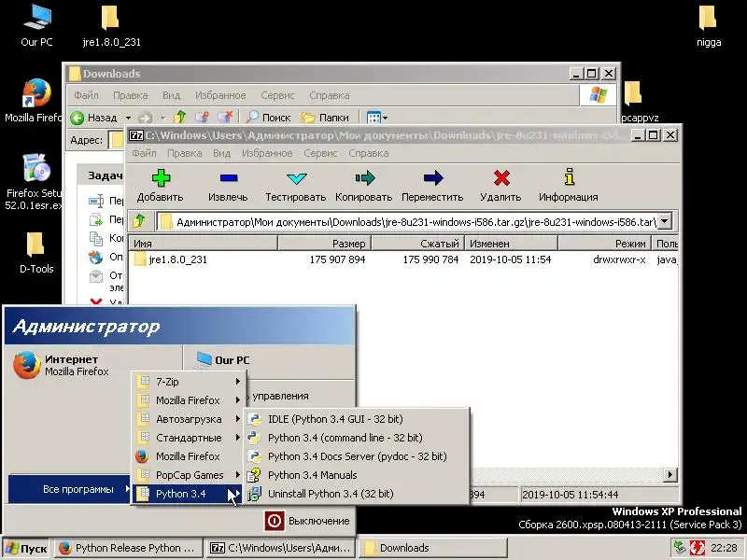The width and height of the screenshot is (747, 560).
Task: Launch IDLE (Python 3.4 GUI - 32 bit)
Action: (357, 419)
